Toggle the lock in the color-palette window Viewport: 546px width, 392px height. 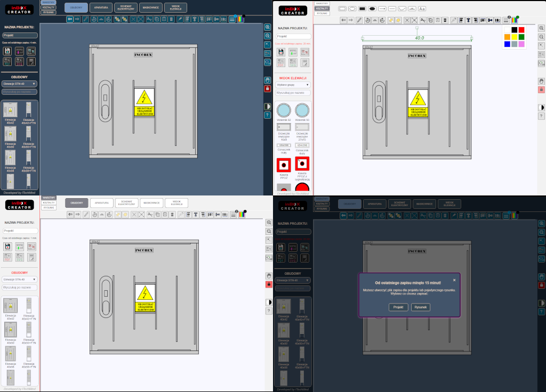pyautogui.click(x=541, y=89)
